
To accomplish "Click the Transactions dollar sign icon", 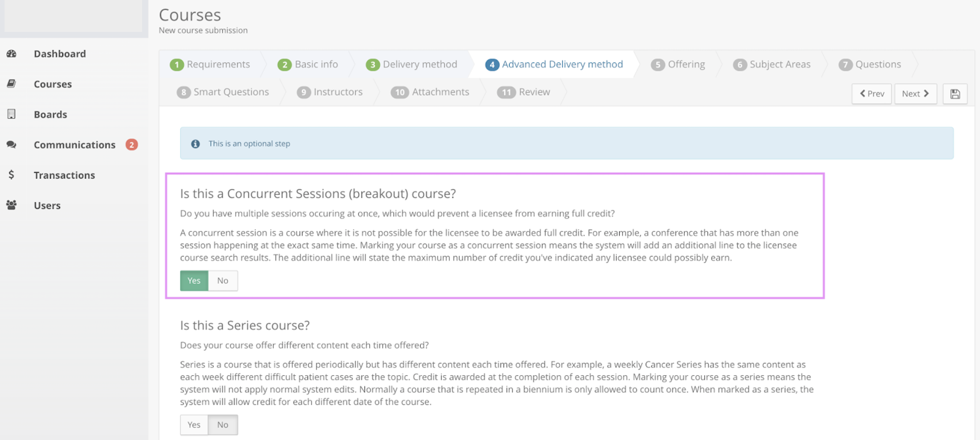I will pyautogui.click(x=11, y=175).
